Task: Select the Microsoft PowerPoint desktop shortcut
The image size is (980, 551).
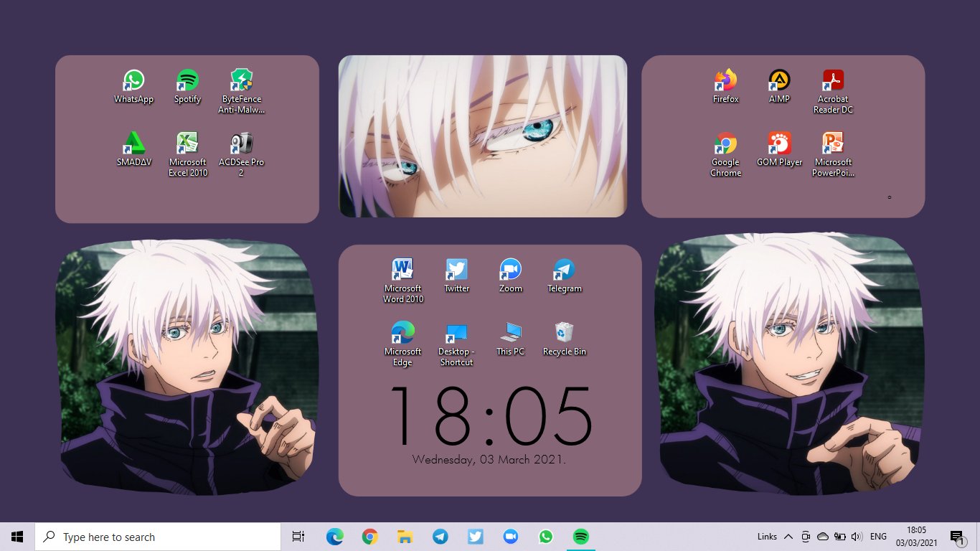Action: coord(833,154)
